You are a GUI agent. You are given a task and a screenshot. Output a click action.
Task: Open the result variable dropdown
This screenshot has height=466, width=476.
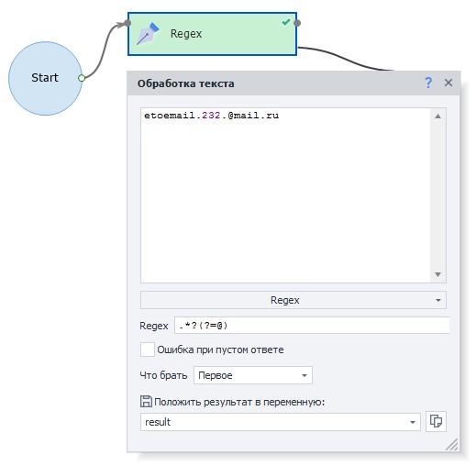pos(281,422)
